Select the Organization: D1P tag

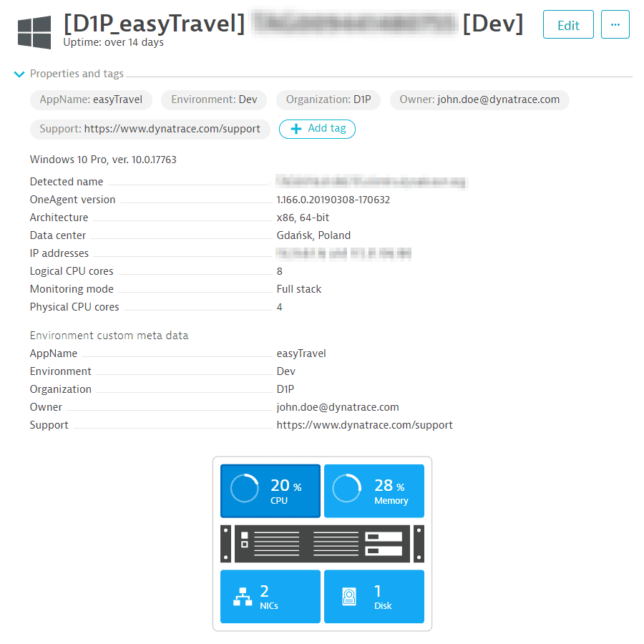tap(328, 100)
